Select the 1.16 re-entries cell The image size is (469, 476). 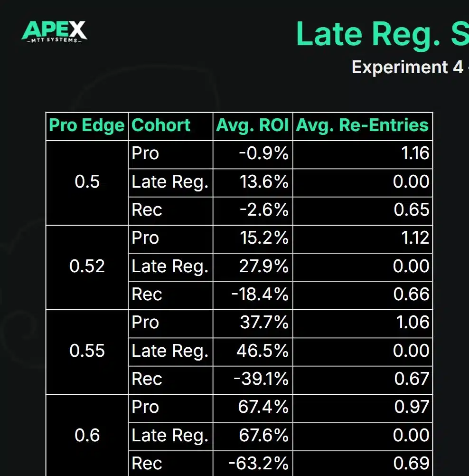(415, 153)
